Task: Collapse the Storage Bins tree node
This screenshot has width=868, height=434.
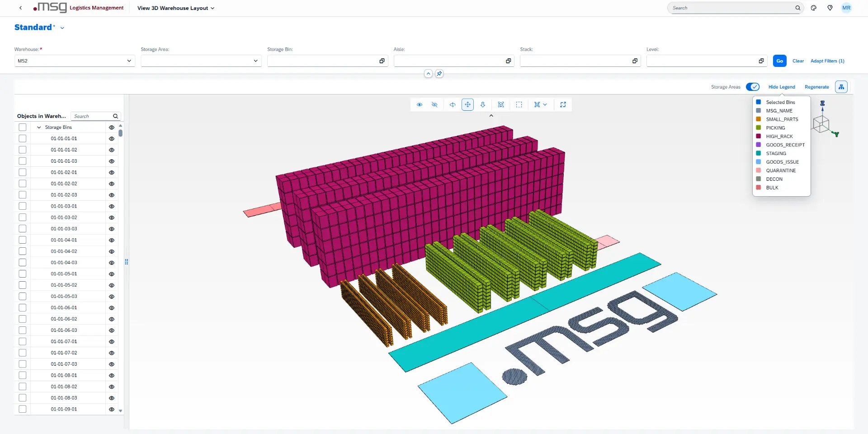Action: pos(39,127)
